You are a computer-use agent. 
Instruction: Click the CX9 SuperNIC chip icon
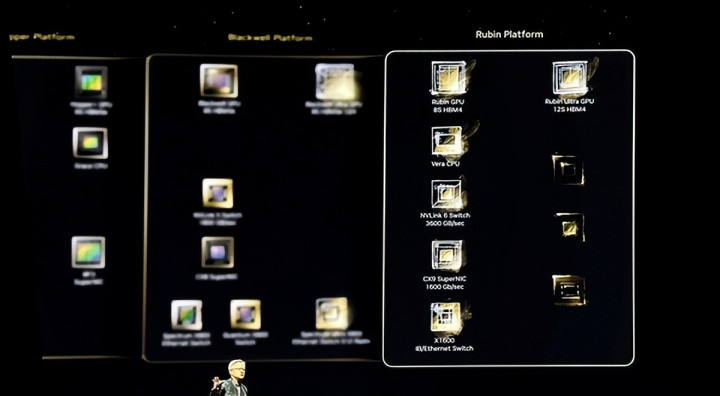[447, 255]
